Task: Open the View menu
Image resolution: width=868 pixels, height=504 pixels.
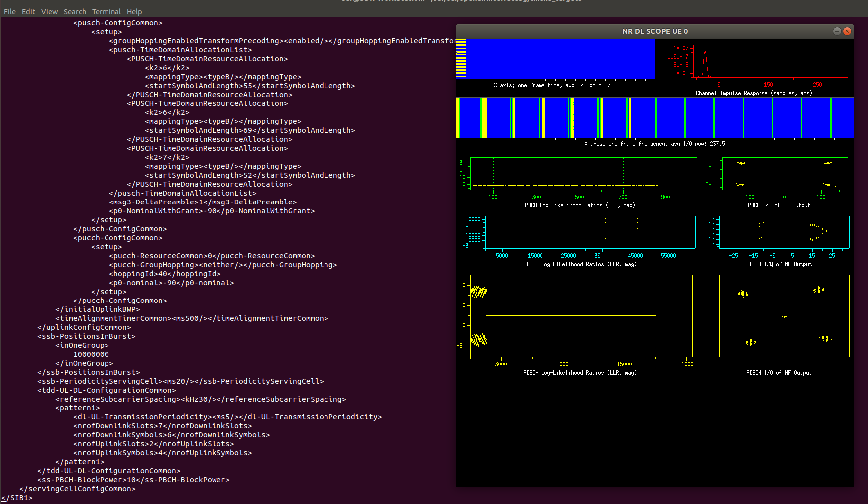Action: point(49,12)
